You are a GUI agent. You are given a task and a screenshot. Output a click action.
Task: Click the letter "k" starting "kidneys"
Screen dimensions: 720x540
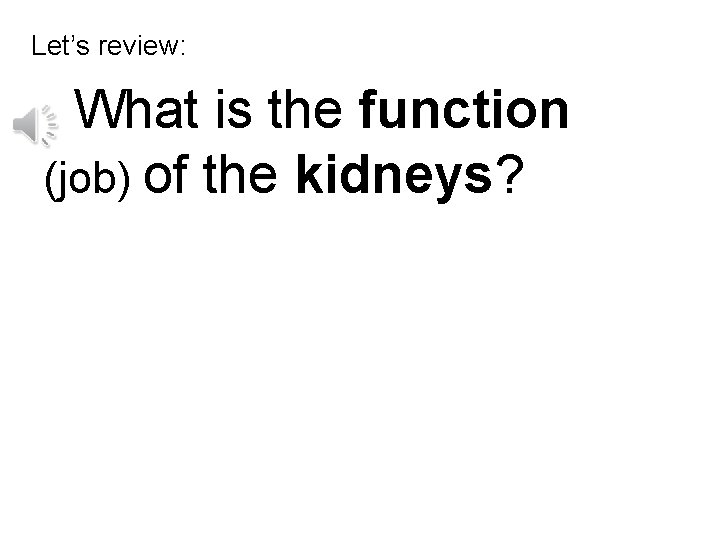click(308, 176)
